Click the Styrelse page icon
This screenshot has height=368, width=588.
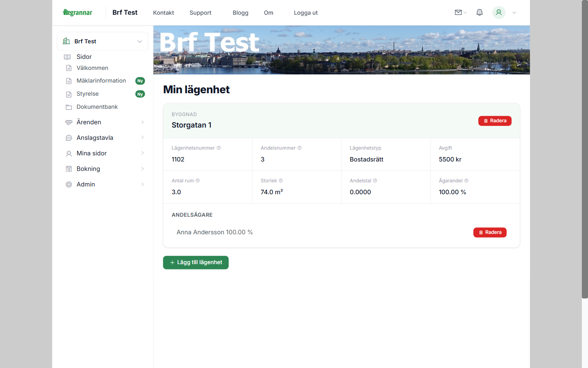pos(69,94)
